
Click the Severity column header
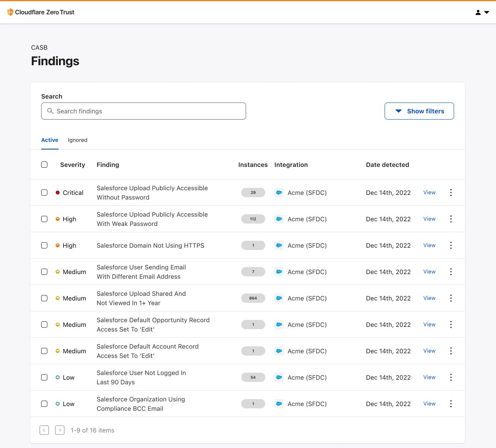tap(73, 165)
